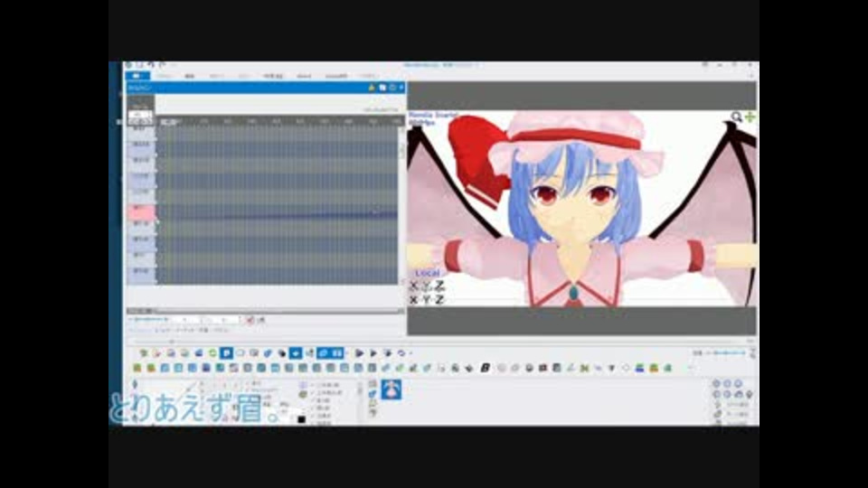This screenshot has height=488, width=868.
Task: Click the green refresh icon in toolbar
Action: (x=212, y=353)
